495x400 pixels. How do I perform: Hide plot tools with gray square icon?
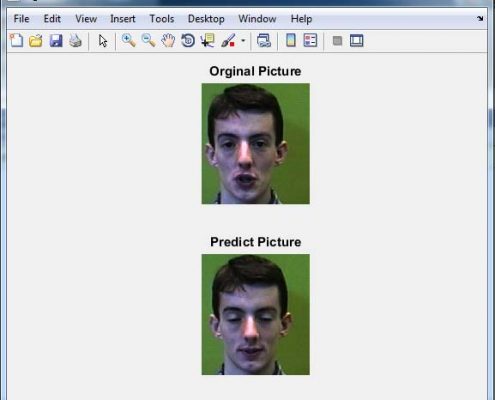[x=337, y=41]
